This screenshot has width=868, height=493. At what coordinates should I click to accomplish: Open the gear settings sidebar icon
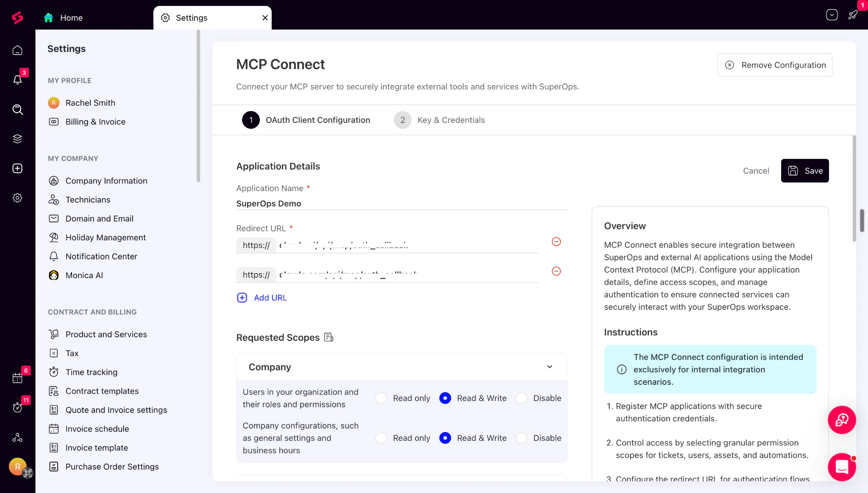coord(17,198)
